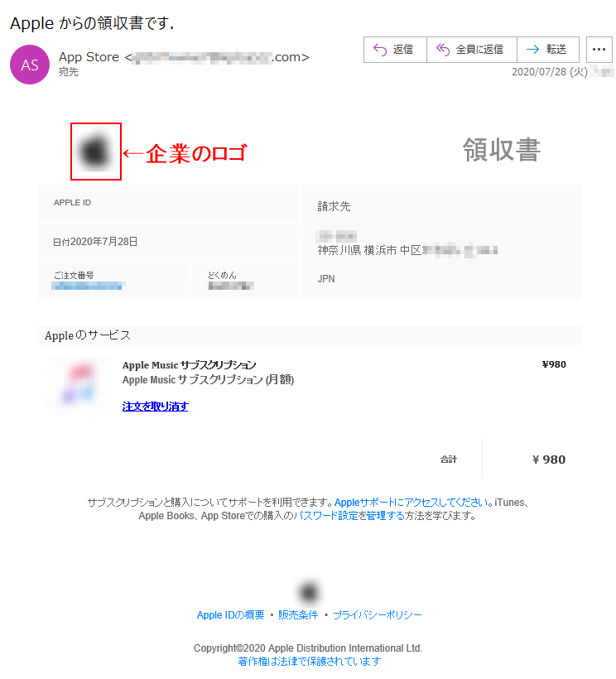Open the Appleサポートにアクセスしてください link
This screenshot has height=679, width=616.
(x=411, y=503)
